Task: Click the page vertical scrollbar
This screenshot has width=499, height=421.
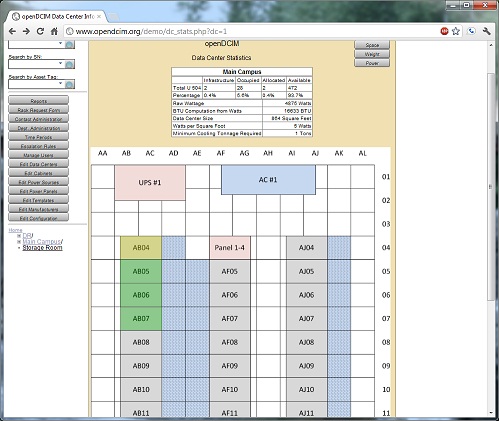Action: (490, 187)
